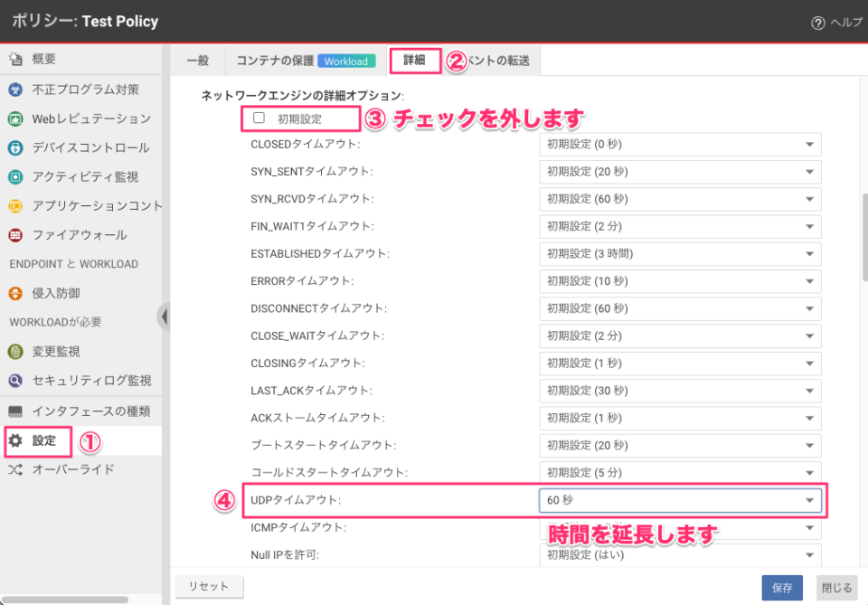Switch to the 一般 tab
This screenshot has height=605, width=868.
[x=198, y=61]
